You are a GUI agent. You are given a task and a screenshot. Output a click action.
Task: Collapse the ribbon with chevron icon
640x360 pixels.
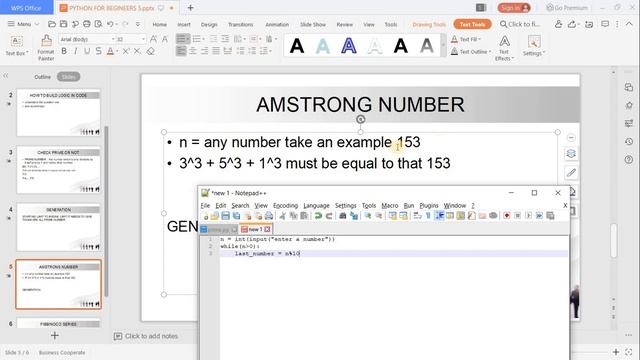(x=629, y=24)
